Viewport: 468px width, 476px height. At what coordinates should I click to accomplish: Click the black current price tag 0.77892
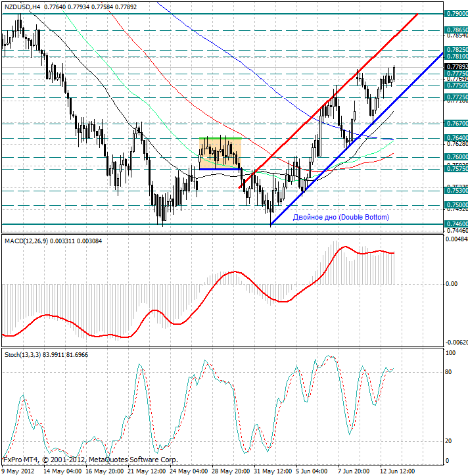click(456, 67)
